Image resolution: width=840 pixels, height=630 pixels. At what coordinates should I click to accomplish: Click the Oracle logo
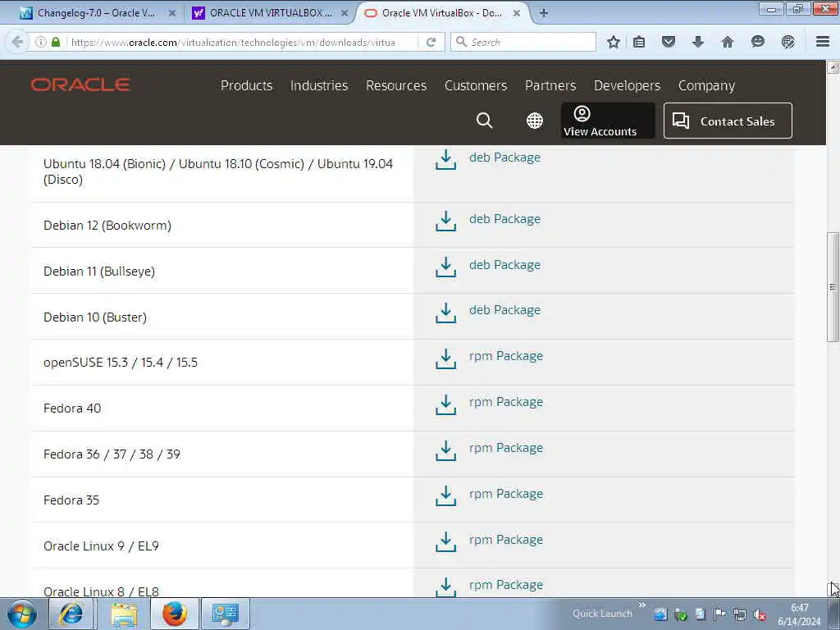tap(80, 84)
